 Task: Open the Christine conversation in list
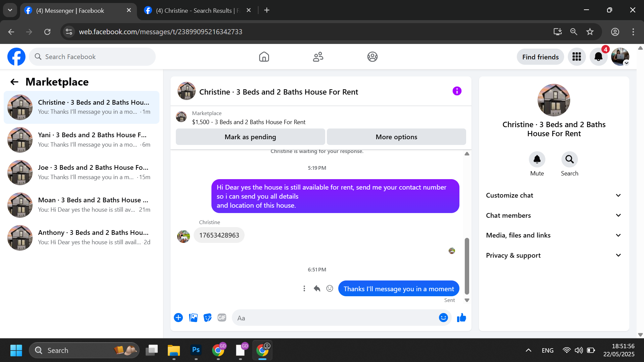click(82, 107)
